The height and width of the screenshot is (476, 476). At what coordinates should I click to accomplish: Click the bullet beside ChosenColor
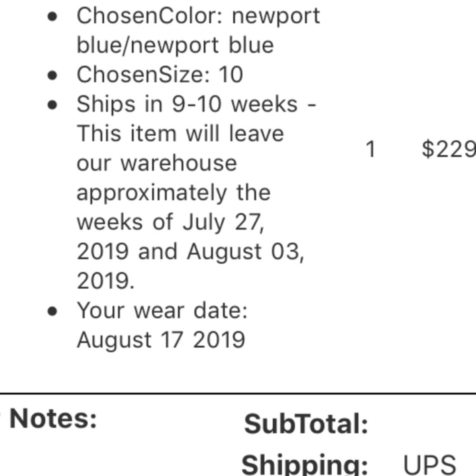[x=52, y=17]
